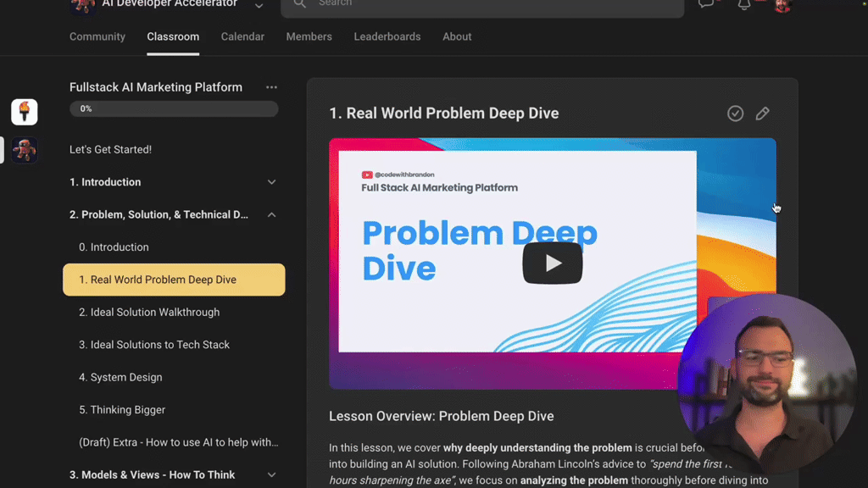Open the three-dots course options menu
Viewport: 868px width, 488px height.
(x=271, y=87)
